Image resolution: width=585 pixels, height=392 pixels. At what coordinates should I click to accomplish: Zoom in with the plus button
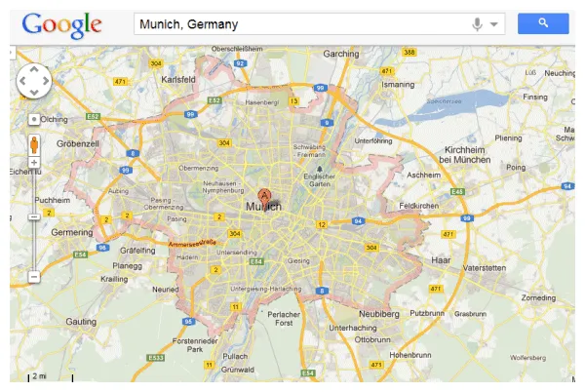(33, 163)
